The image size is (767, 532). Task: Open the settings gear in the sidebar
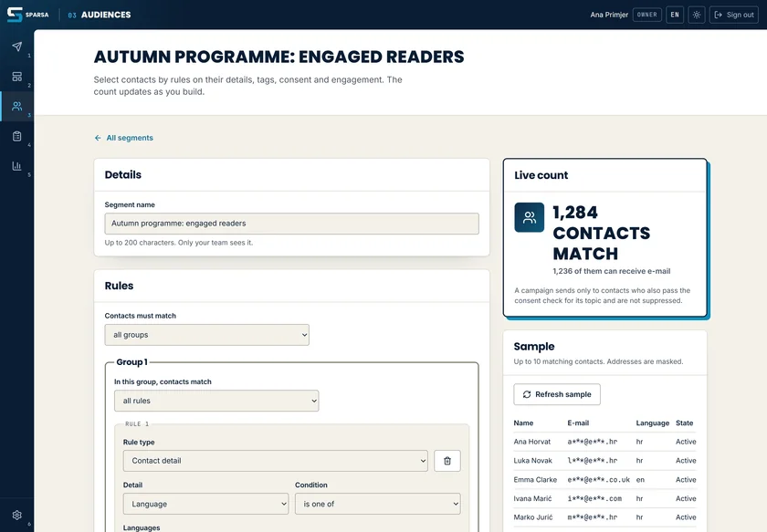click(16, 515)
